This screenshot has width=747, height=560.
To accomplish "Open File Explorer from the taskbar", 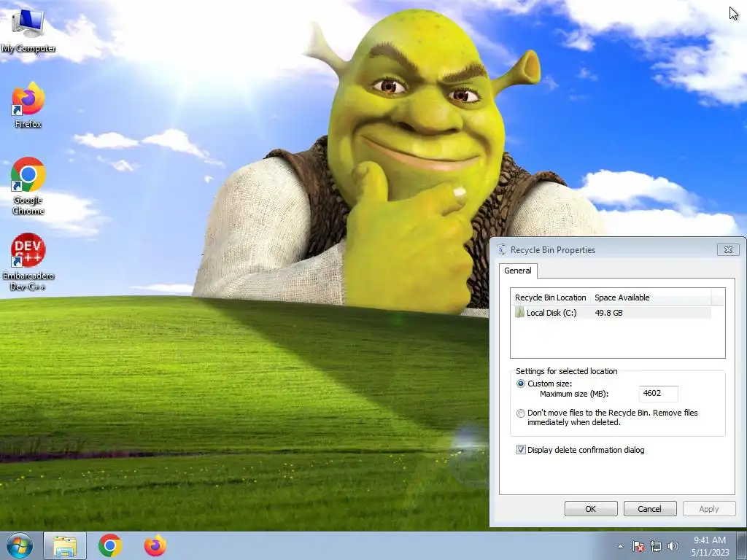I will 65,545.
